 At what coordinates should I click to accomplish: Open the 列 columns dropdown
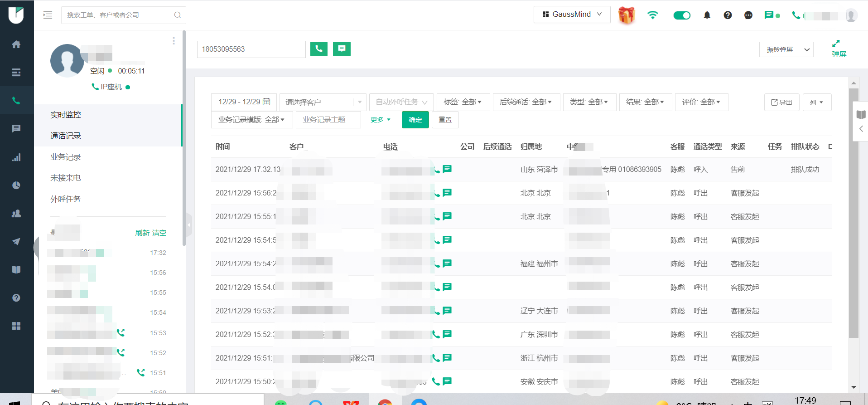(817, 102)
